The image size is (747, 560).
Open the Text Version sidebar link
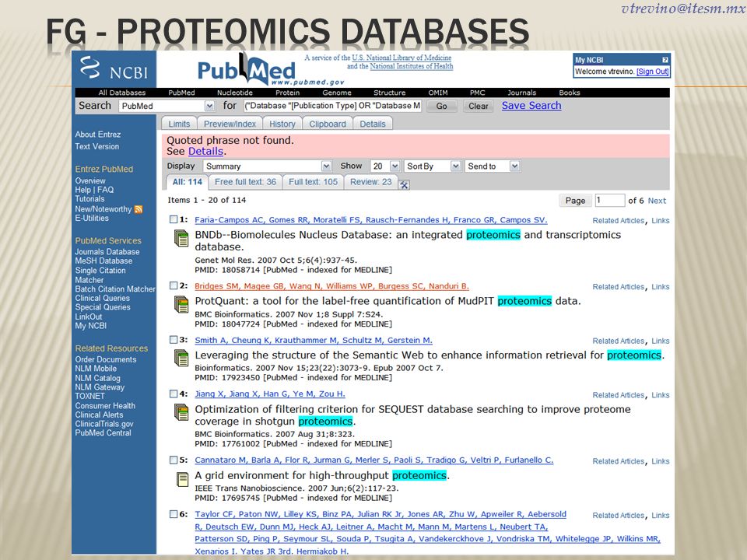(x=96, y=147)
